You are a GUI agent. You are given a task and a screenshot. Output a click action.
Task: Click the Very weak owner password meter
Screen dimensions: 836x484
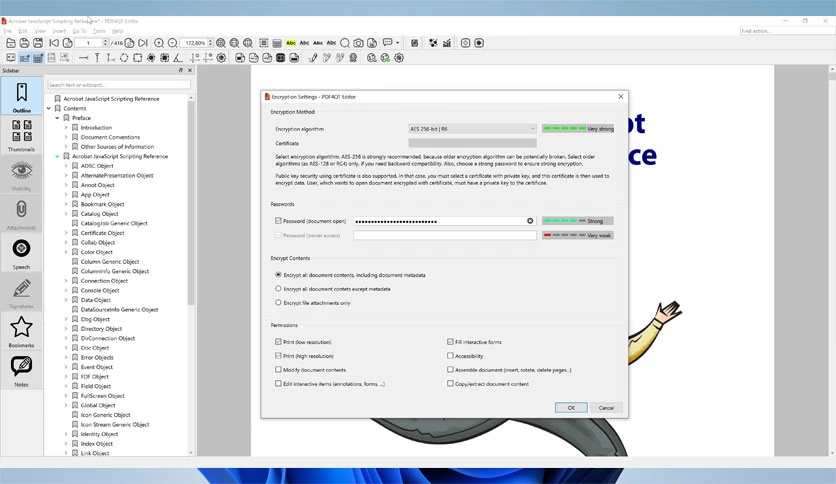pyautogui.click(x=578, y=235)
